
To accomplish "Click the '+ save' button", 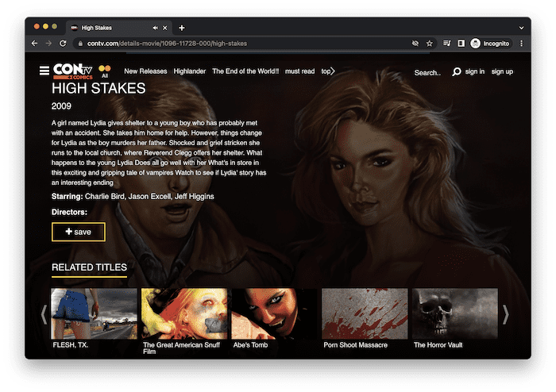I will pyautogui.click(x=79, y=232).
